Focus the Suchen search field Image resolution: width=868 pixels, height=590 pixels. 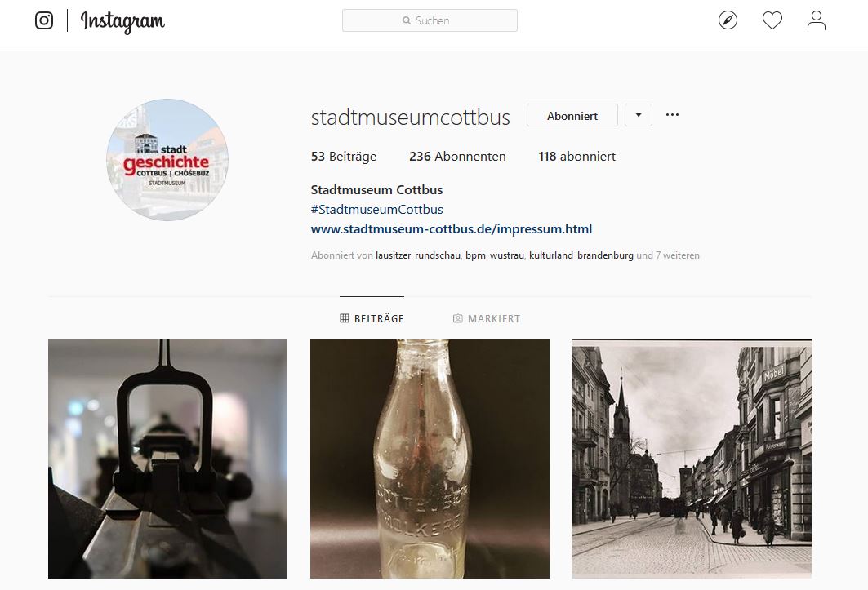click(x=430, y=20)
